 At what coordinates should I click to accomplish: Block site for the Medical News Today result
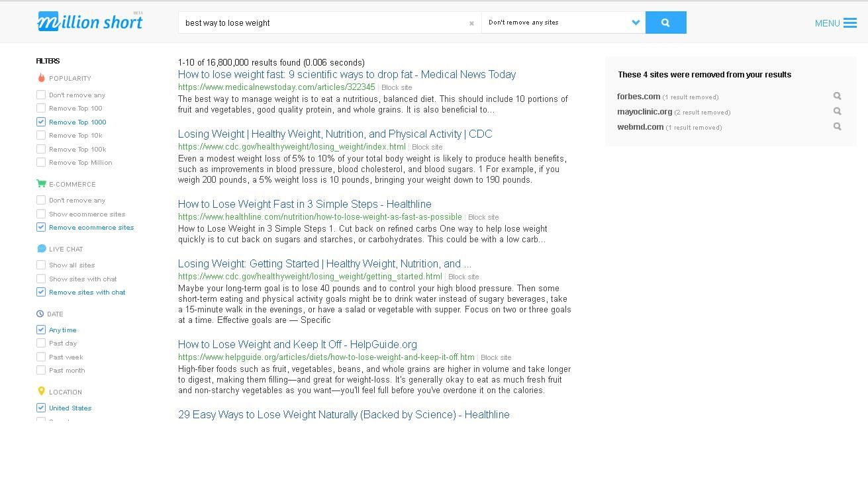[x=397, y=87]
